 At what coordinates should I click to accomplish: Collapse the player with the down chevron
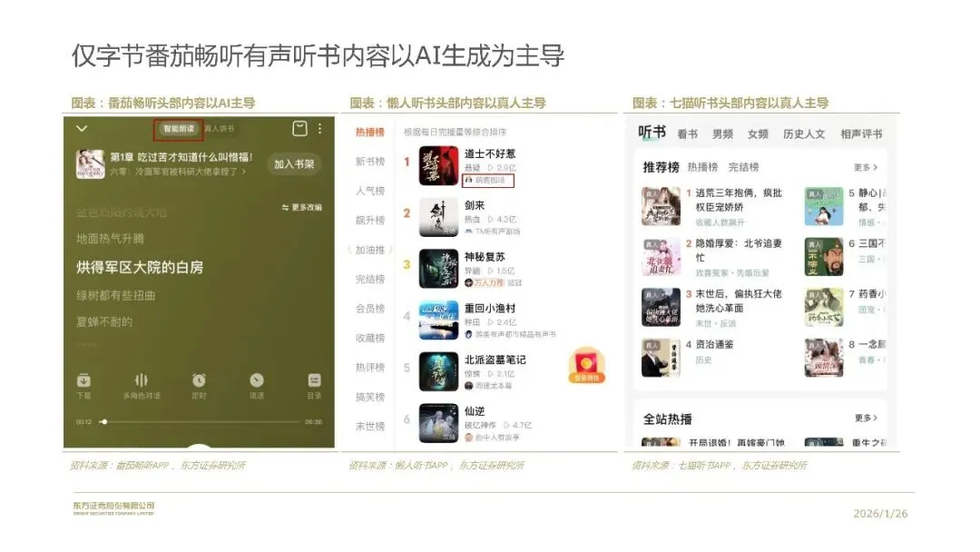coord(82,129)
